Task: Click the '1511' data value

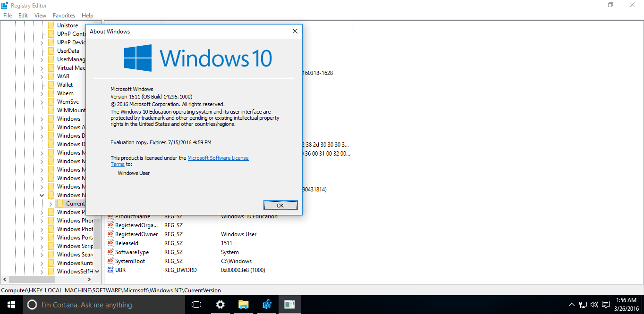Action: coord(226,243)
